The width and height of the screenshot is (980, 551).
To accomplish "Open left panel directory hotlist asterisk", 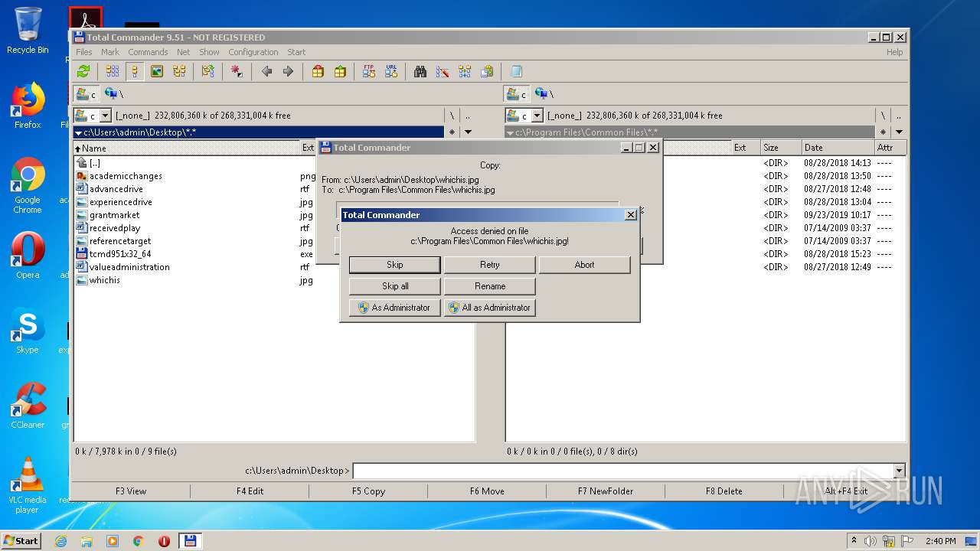I will (x=452, y=132).
